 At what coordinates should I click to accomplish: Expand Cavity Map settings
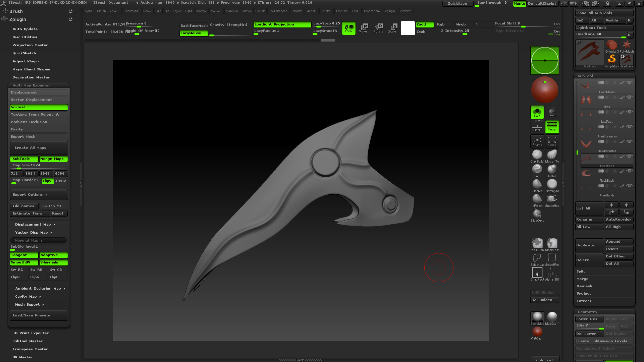point(28,297)
